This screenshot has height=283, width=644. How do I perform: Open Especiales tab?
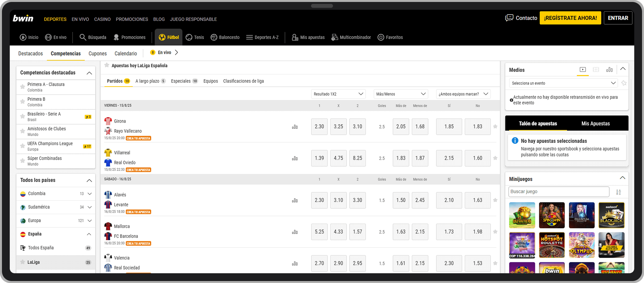(x=184, y=81)
